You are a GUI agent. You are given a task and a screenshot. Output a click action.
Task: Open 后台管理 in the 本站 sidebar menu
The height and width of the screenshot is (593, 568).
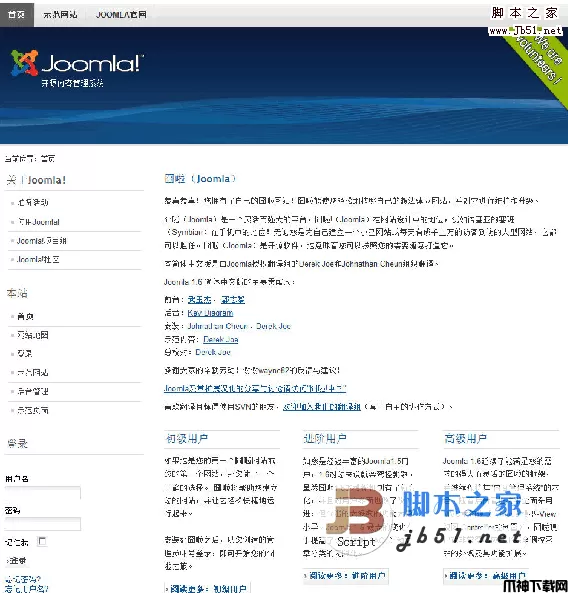click(x=33, y=391)
